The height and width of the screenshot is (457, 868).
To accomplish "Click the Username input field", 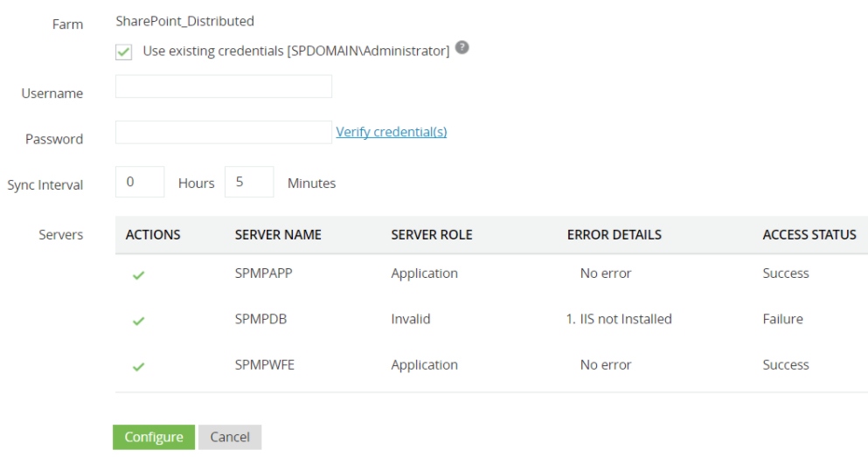I will [x=224, y=87].
